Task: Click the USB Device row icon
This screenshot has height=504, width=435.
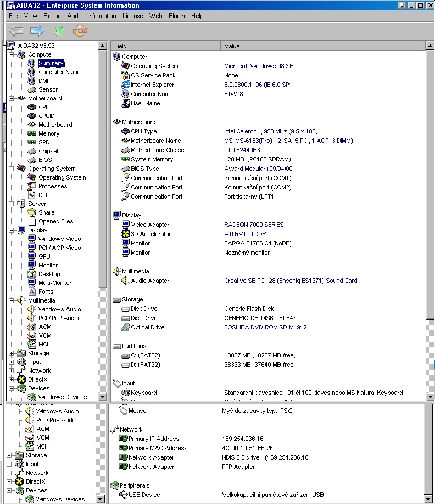Action: (123, 495)
